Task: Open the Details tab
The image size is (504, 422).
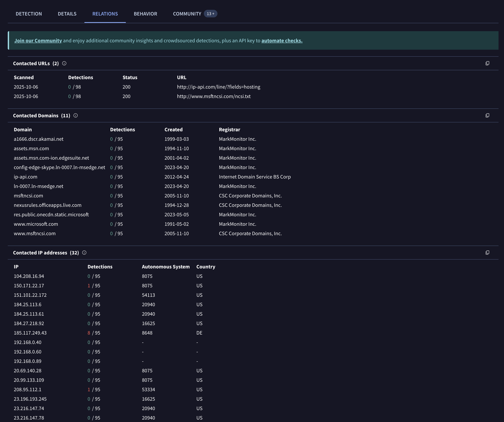Action: click(x=67, y=14)
